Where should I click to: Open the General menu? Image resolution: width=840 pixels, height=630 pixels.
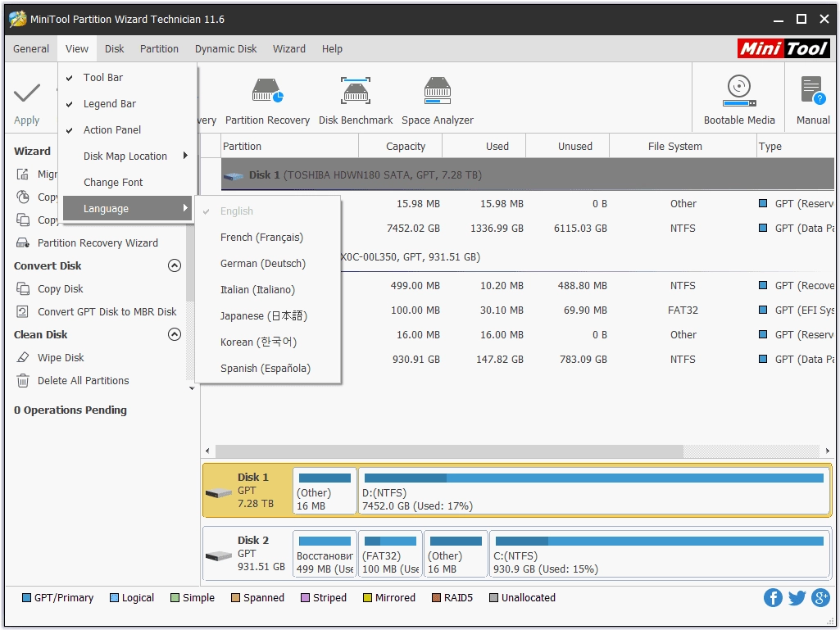pos(31,49)
